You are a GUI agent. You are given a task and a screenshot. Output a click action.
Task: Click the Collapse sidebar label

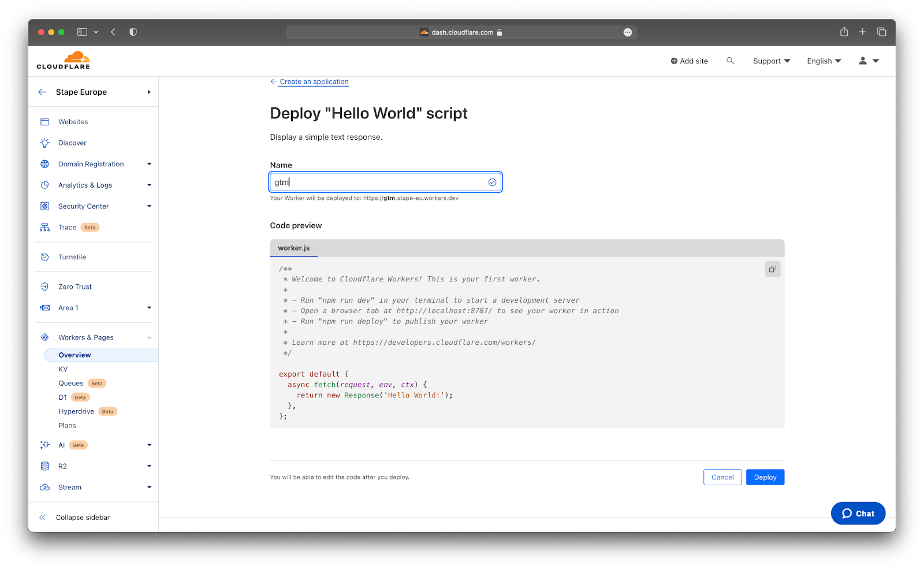pyautogui.click(x=83, y=518)
